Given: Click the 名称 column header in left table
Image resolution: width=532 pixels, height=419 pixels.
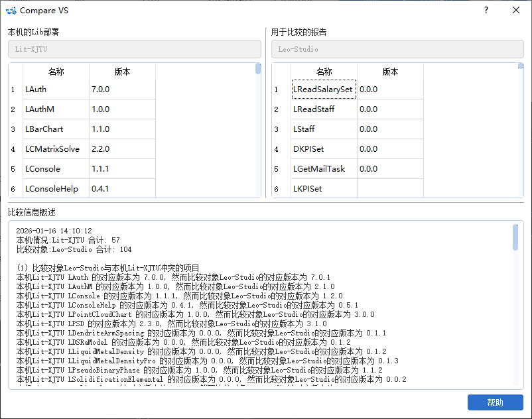Looking at the screenshot, I should point(56,72).
